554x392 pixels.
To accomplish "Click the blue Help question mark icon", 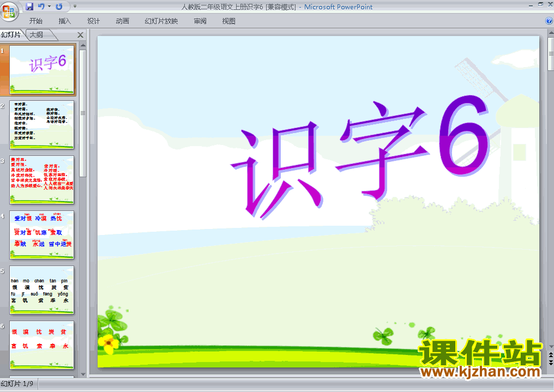I will point(549,21).
